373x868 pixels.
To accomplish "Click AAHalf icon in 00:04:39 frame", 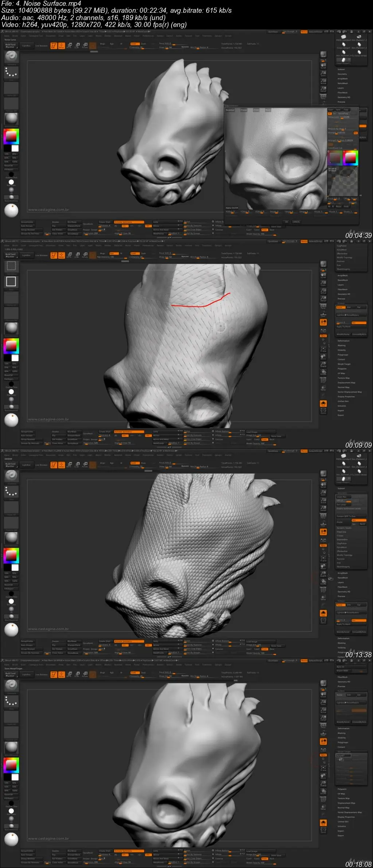I will (323, 89).
